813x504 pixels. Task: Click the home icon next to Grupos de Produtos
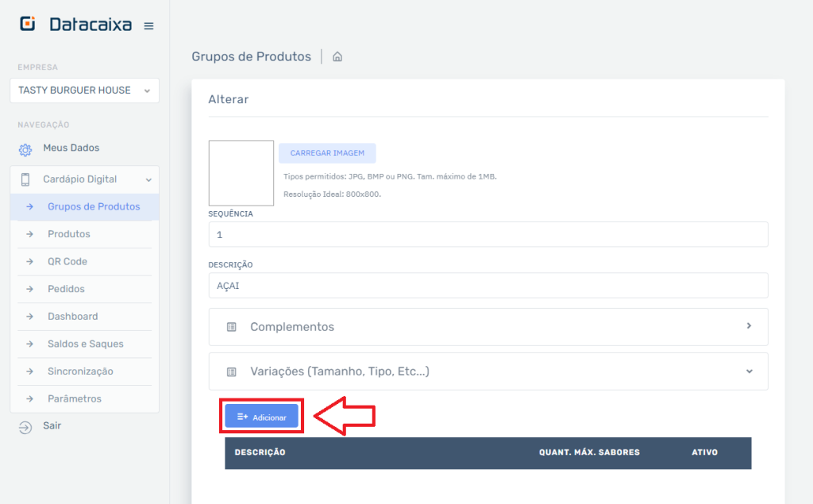tap(337, 56)
